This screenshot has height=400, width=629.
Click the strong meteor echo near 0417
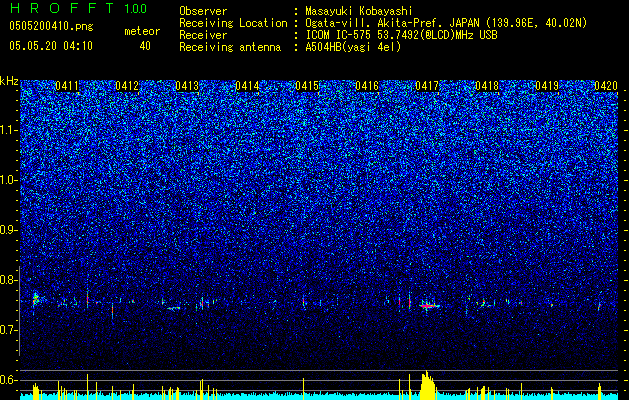(x=429, y=306)
